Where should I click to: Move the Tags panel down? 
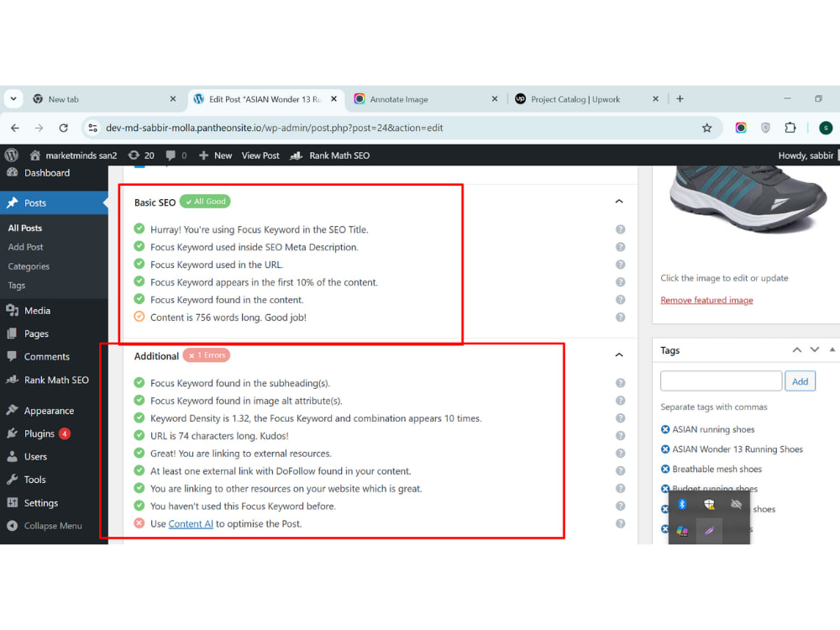pos(815,349)
